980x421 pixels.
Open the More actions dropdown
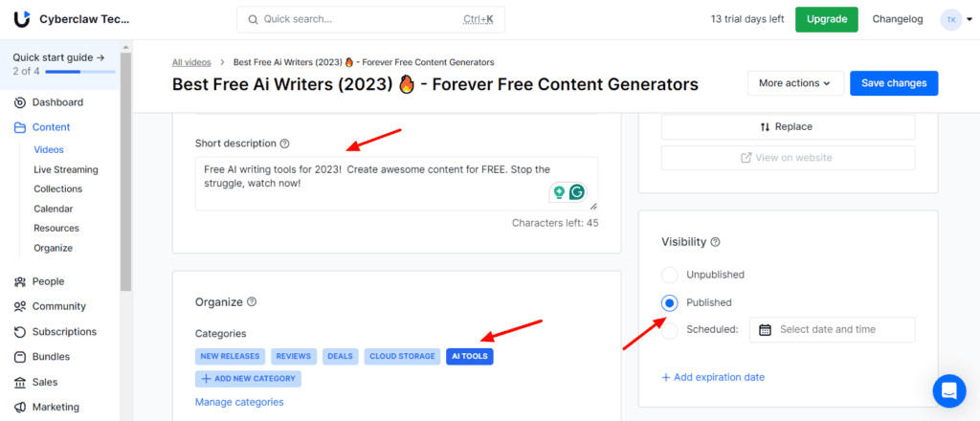(795, 83)
